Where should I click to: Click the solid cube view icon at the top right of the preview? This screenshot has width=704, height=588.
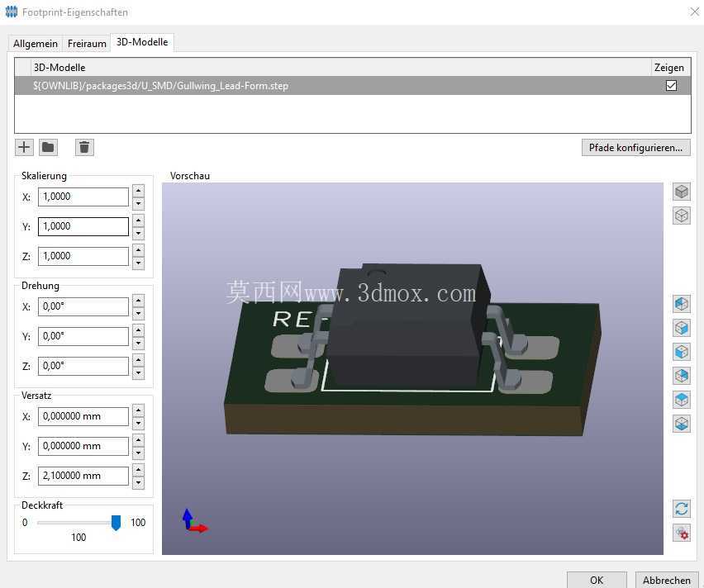(682, 192)
